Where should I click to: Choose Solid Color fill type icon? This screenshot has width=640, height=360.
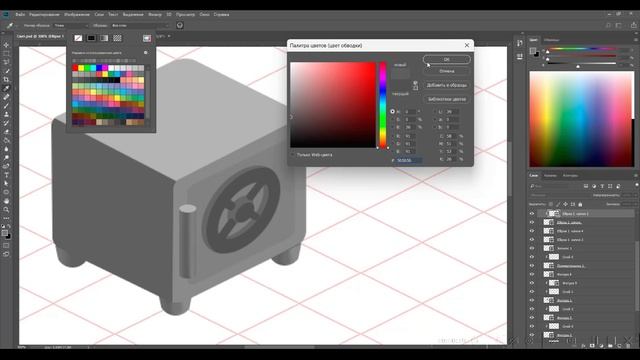click(91, 38)
